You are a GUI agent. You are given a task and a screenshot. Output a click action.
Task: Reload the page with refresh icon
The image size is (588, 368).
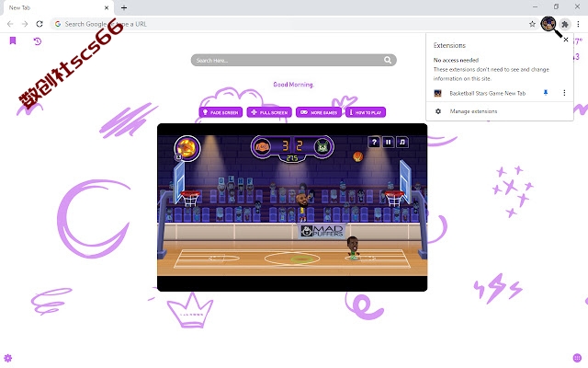tap(40, 24)
